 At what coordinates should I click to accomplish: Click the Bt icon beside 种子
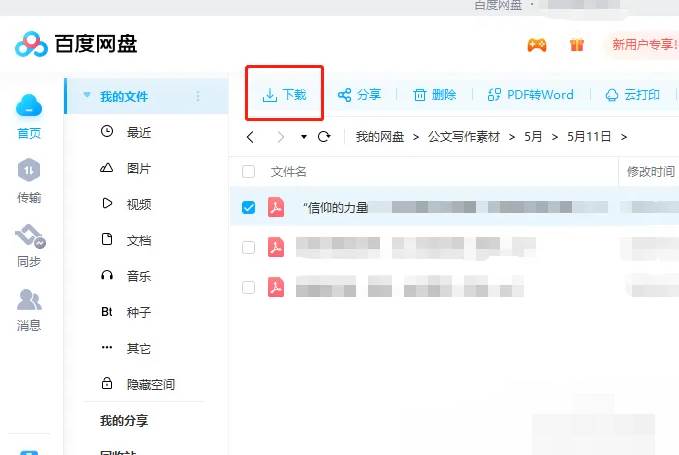click(x=107, y=312)
